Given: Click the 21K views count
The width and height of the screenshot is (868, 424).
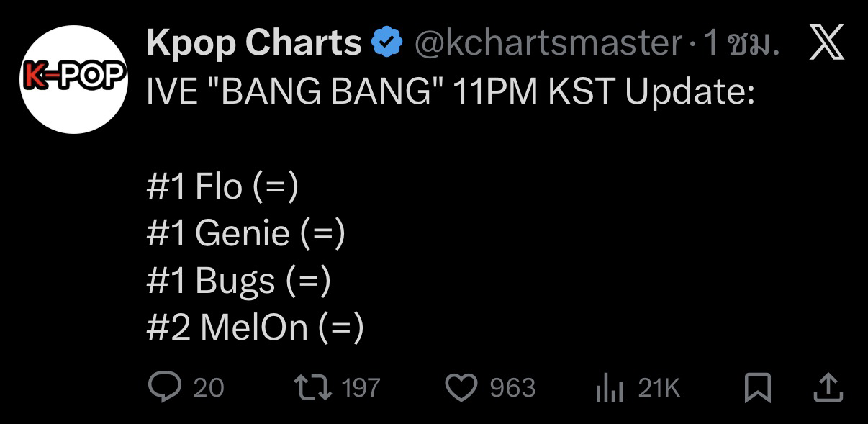Looking at the screenshot, I should pos(659,389).
